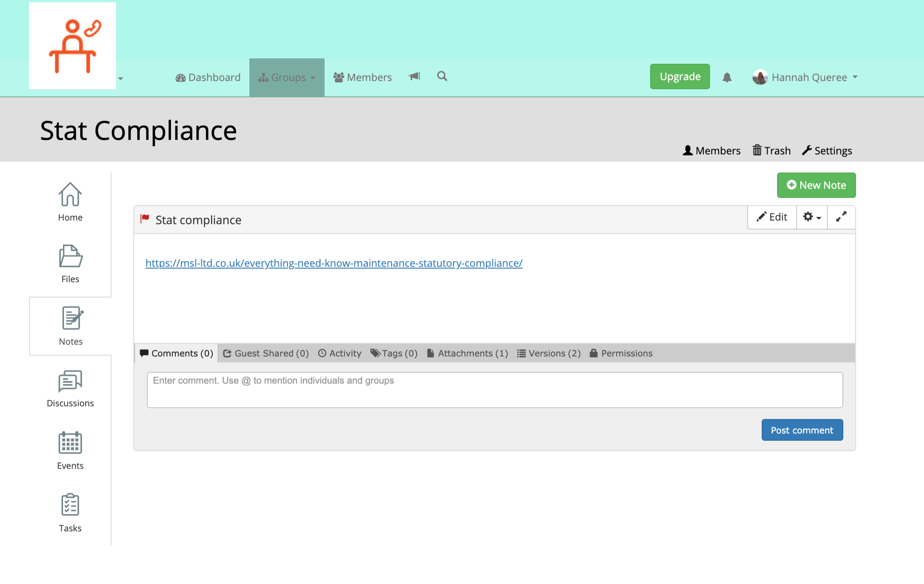
Task: View the Attachments (1) tab
Action: [467, 353]
